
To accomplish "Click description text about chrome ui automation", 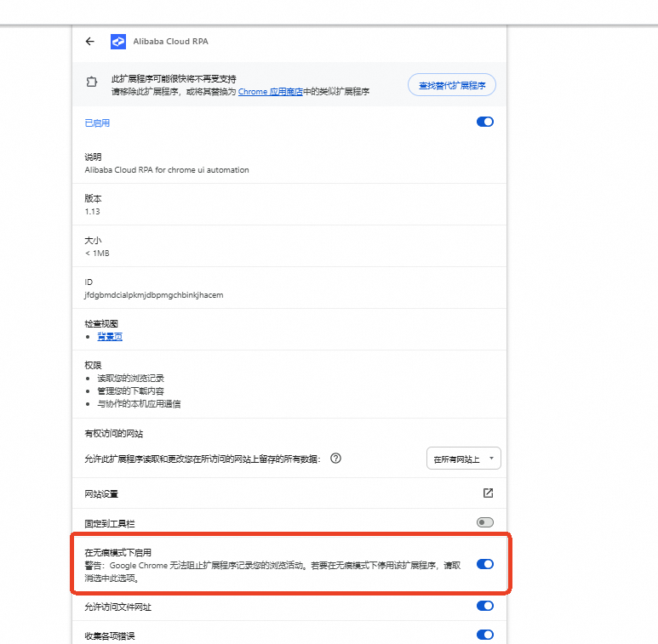I will [167, 170].
